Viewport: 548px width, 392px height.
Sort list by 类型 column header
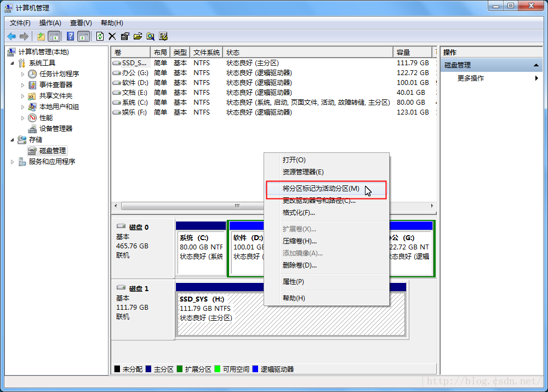click(180, 53)
